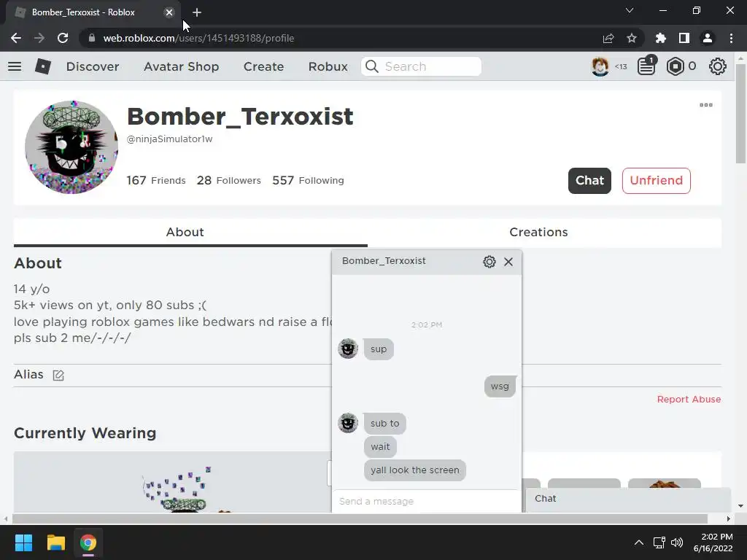Open Avatar Shop menu item
The height and width of the screenshot is (560, 747).
[181, 66]
